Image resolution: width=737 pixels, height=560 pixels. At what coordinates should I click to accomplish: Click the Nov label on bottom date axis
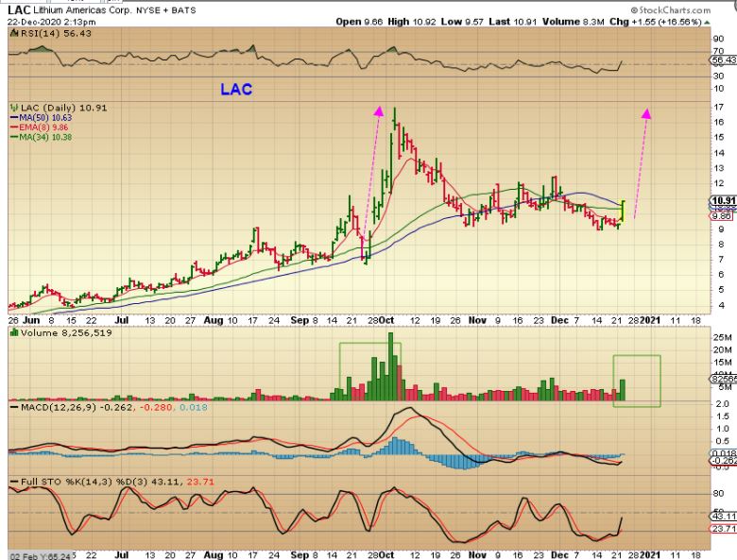pyautogui.click(x=477, y=555)
